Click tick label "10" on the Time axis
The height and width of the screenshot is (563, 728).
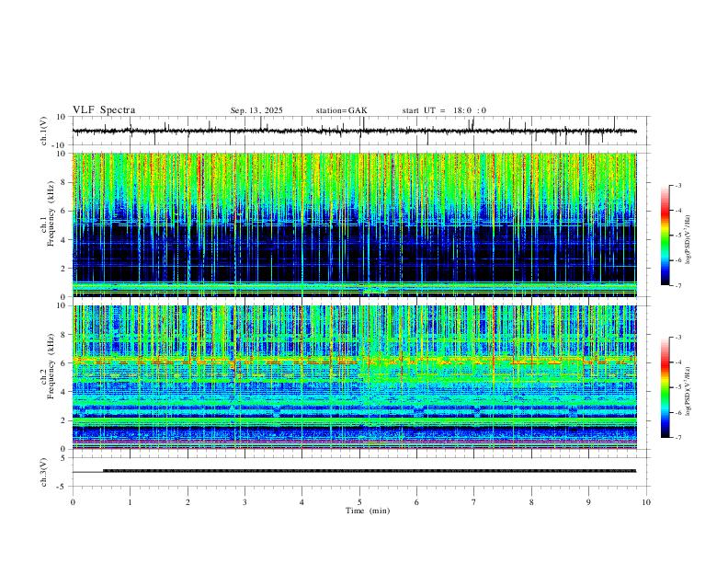pyautogui.click(x=646, y=502)
